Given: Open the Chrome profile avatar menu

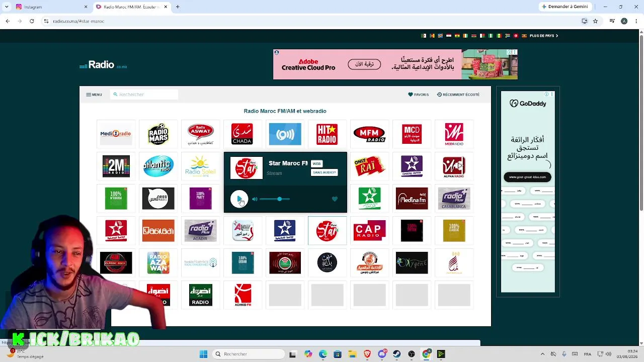Looking at the screenshot, I should pos(624,21).
